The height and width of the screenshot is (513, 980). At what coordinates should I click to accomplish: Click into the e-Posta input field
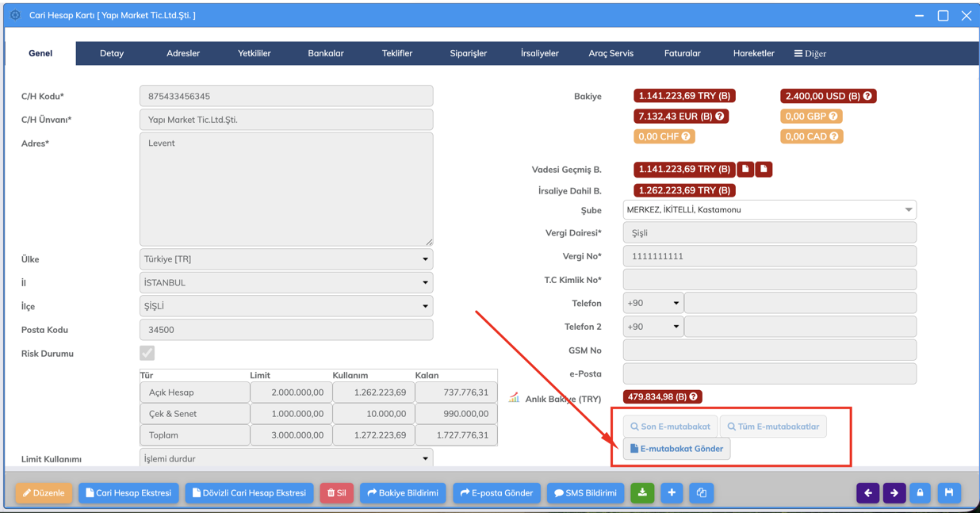click(769, 373)
